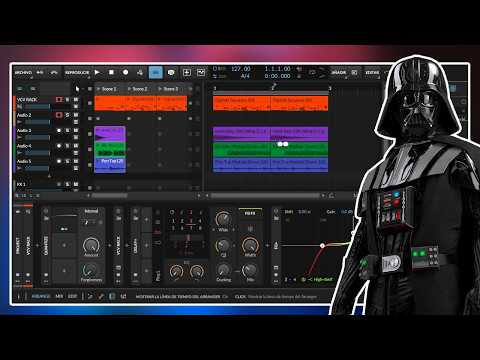Viewport: 480px width, 360px height.
Task: Mute the Audio 5 track
Action: pos(76,161)
